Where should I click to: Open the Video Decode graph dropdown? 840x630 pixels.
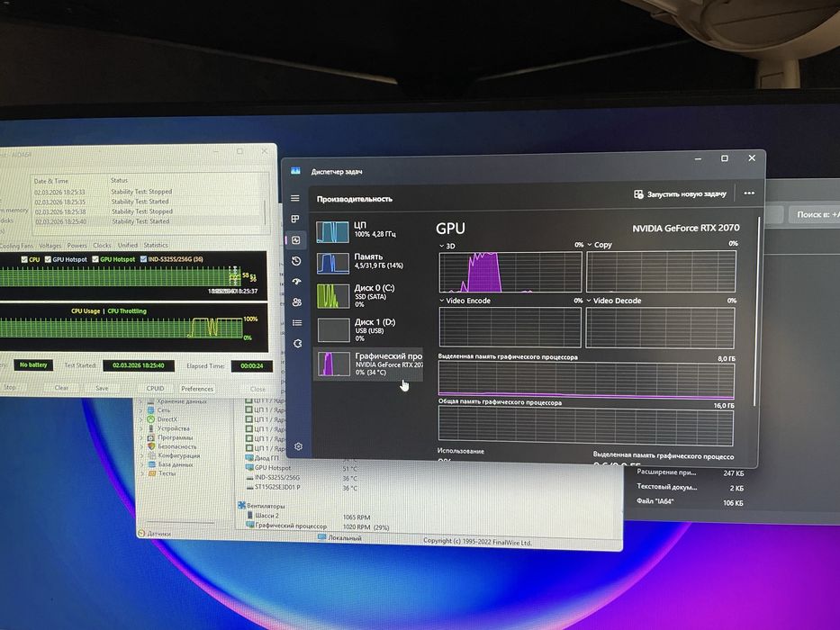click(589, 301)
